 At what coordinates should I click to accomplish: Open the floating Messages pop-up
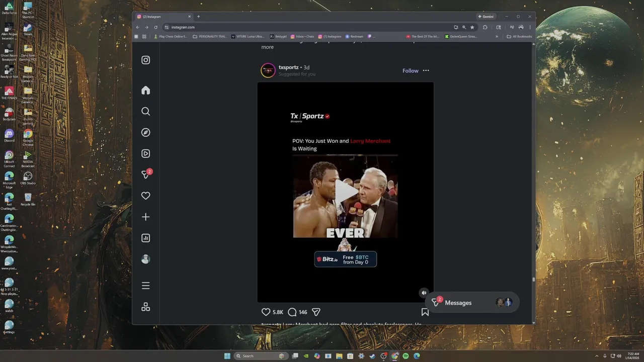coord(473,303)
